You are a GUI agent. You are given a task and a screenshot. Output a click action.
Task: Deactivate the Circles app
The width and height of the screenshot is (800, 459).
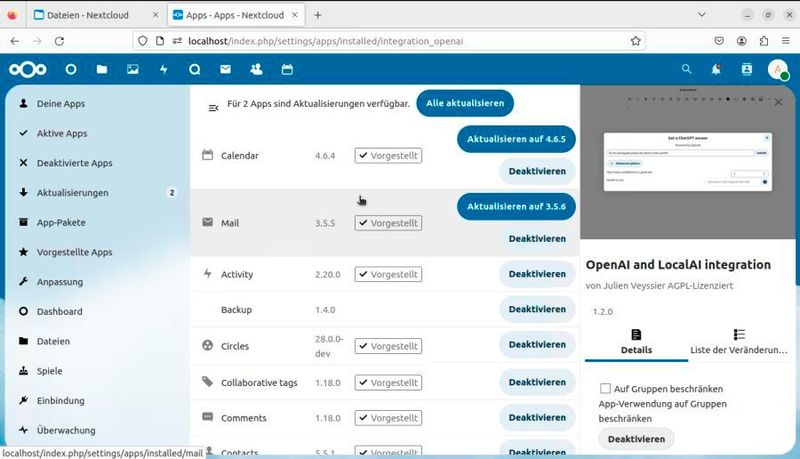coord(537,344)
